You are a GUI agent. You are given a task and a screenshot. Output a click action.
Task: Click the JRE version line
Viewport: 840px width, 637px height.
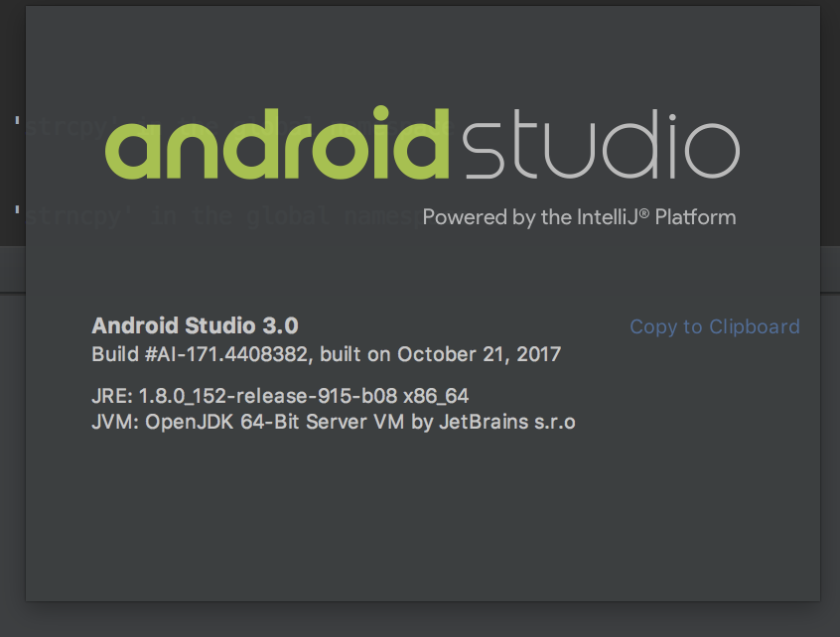tap(280, 396)
